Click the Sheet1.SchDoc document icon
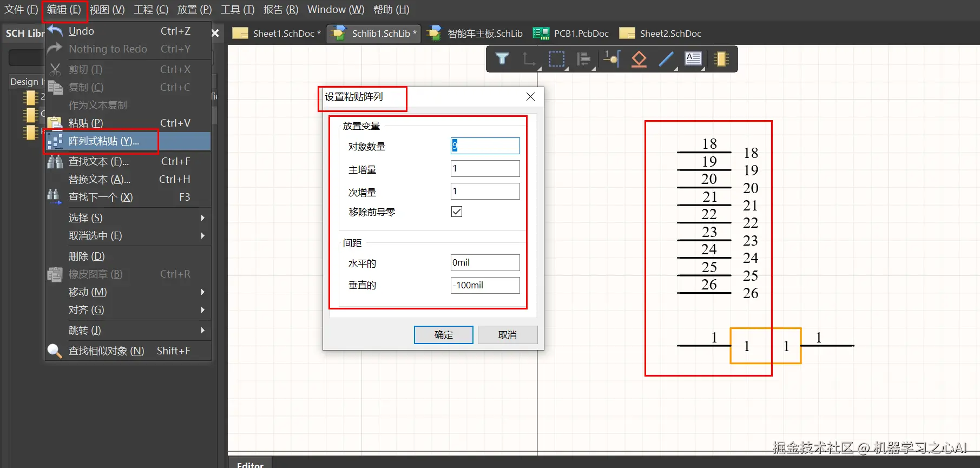 click(x=240, y=34)
